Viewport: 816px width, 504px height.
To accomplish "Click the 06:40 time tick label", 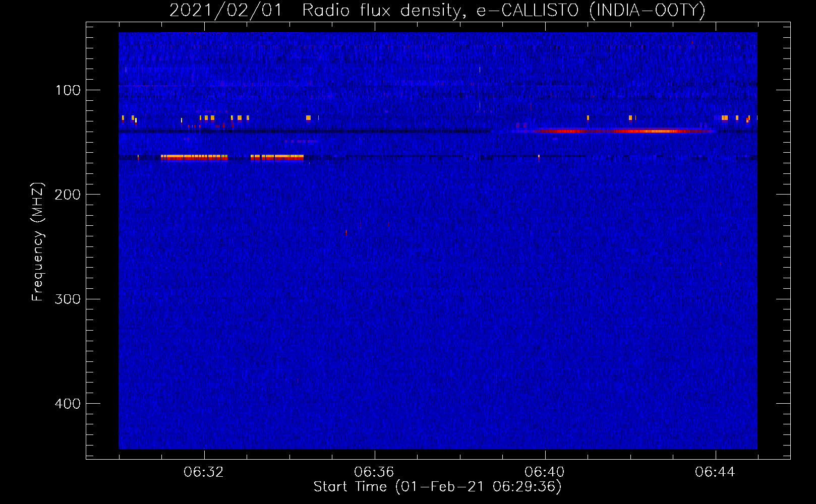I will click(545, 472).
